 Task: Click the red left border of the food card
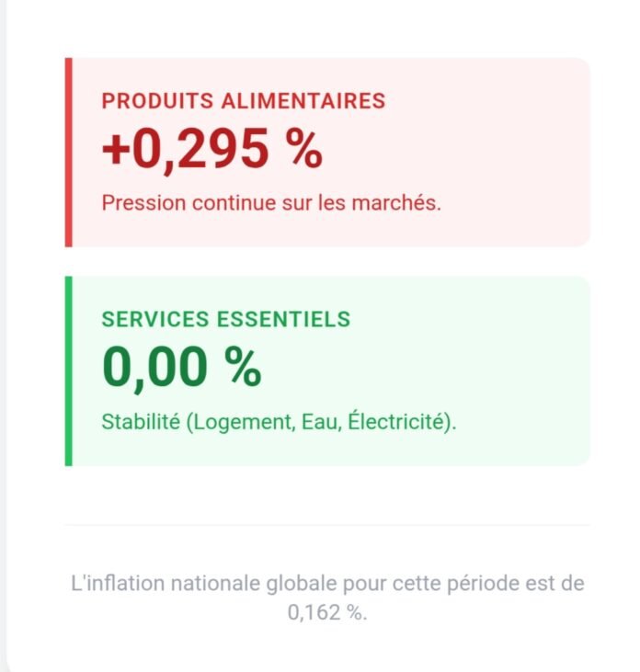click(68, 152)
